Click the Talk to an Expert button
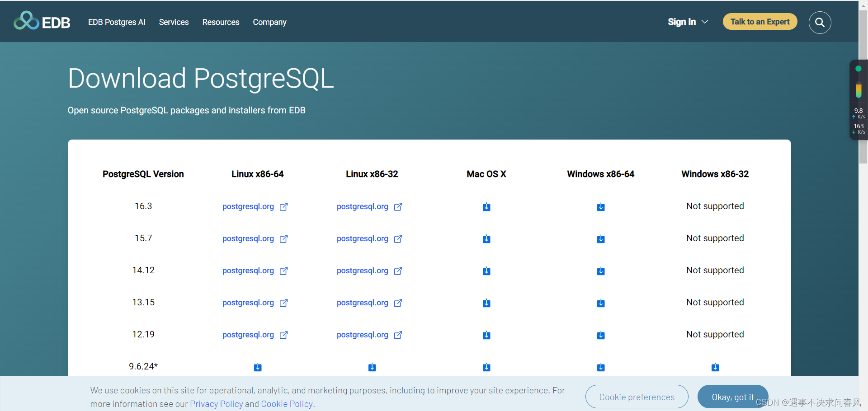The width and height of the screenshot is (868, 411). coord(760,22)
